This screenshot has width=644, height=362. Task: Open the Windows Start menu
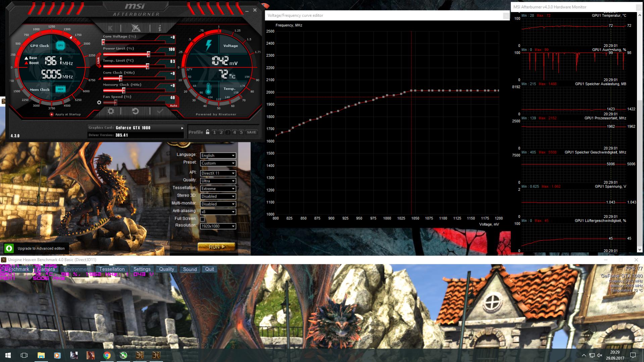tap(8, 355)
